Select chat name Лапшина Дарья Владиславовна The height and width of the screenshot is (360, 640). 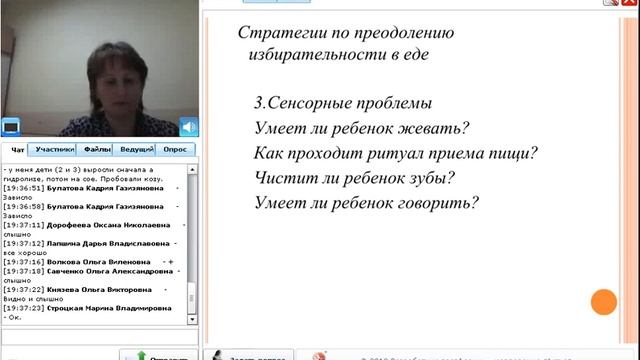[108, 243]
